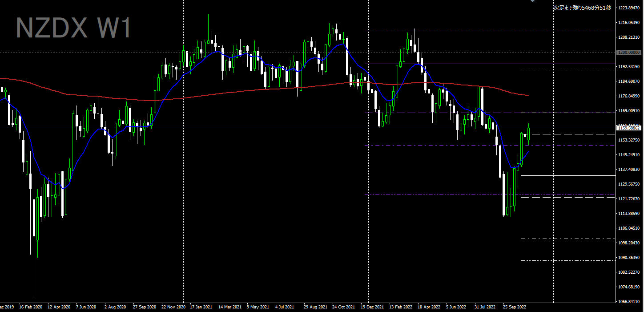Click the 13 Feb 2022 date label

(x=400, y=307)
